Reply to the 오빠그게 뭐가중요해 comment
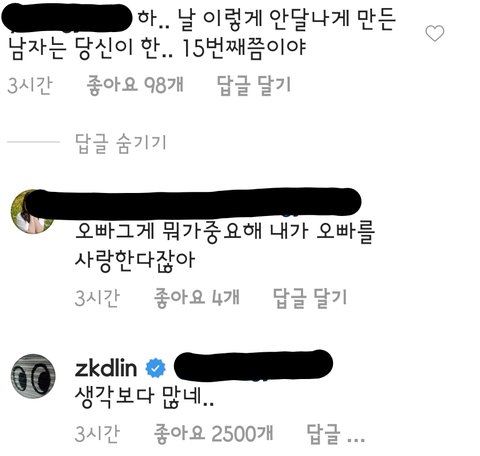This screenshot has width=480, height=456. coord(310,298)
